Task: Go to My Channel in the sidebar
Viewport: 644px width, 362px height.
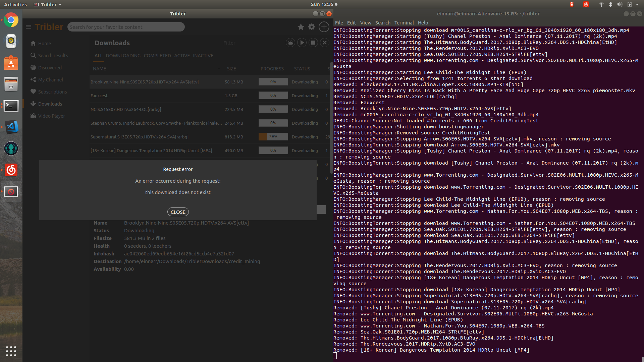Action: click(50, 79)
